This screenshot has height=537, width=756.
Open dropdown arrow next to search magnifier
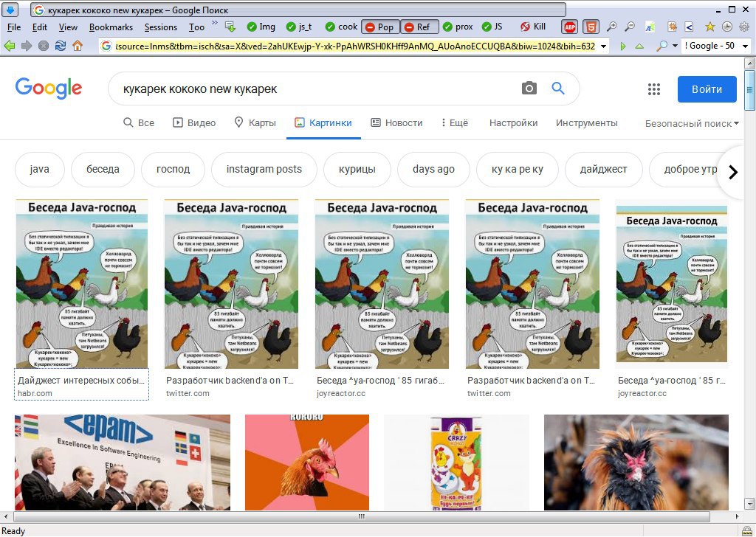click(x=675, y=46)
